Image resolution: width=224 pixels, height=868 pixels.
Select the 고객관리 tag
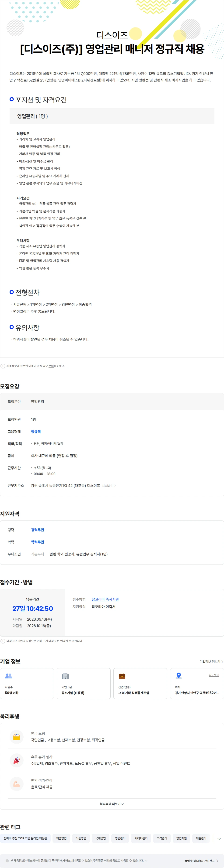(162, 838)
